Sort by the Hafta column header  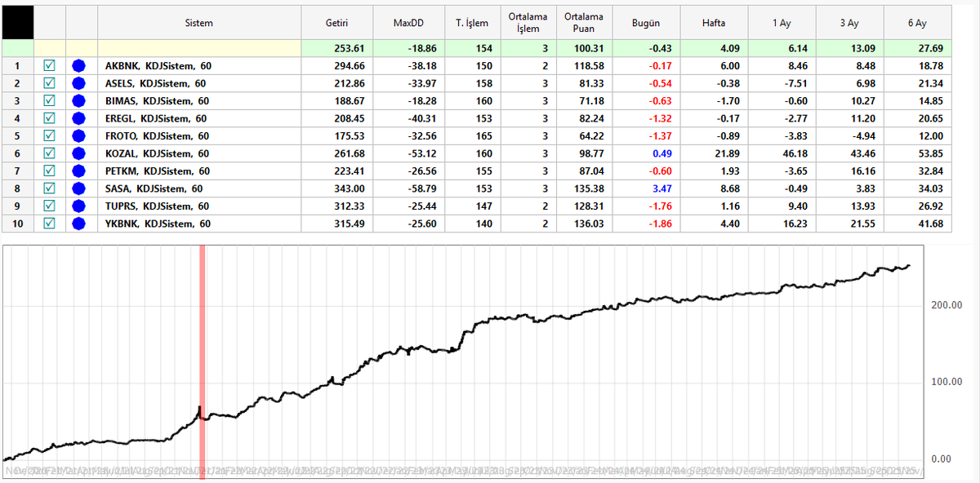713,23
